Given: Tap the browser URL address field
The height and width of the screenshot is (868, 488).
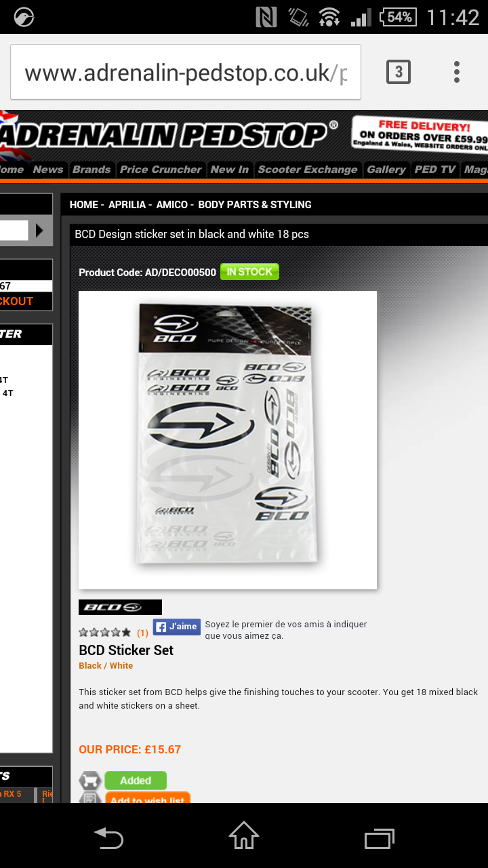Looking at the screenshot, I should [x=186, y=72].
